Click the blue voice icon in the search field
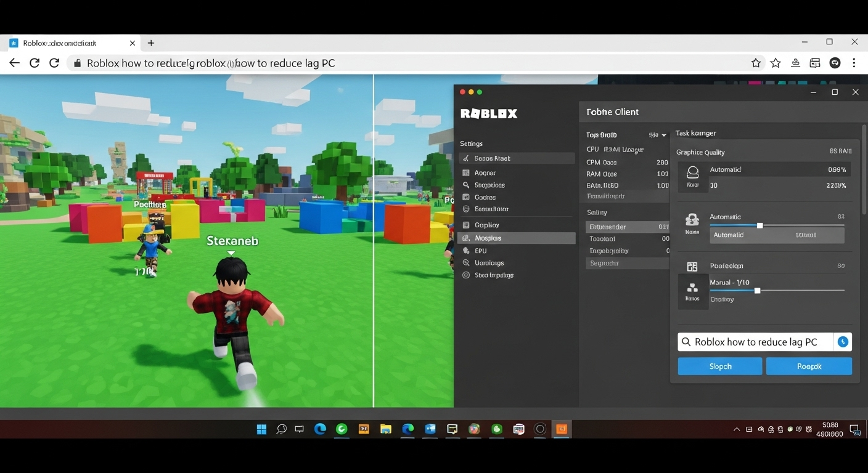The height and width of the screenshot is (473, 868). pyautogui.click(x=843, y=341)
